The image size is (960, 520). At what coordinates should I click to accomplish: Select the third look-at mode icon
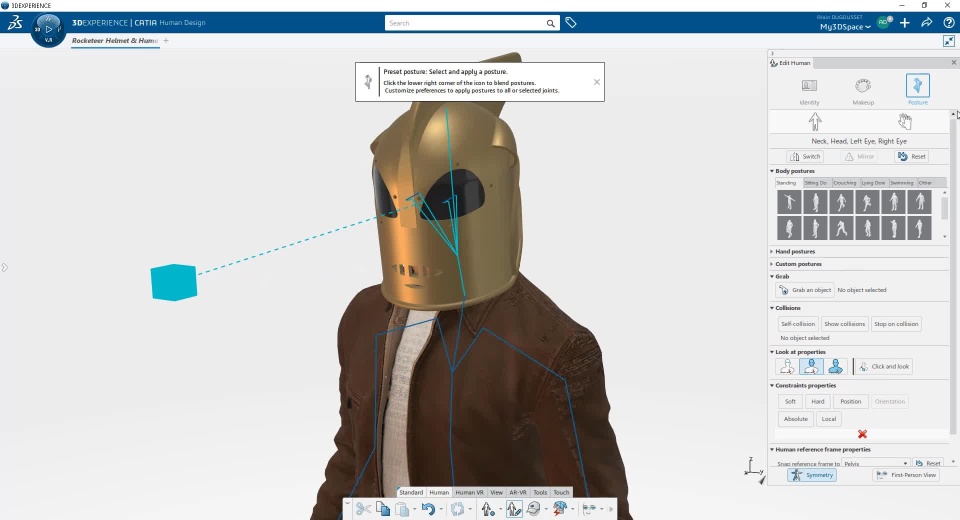click(x=836, y=366)
